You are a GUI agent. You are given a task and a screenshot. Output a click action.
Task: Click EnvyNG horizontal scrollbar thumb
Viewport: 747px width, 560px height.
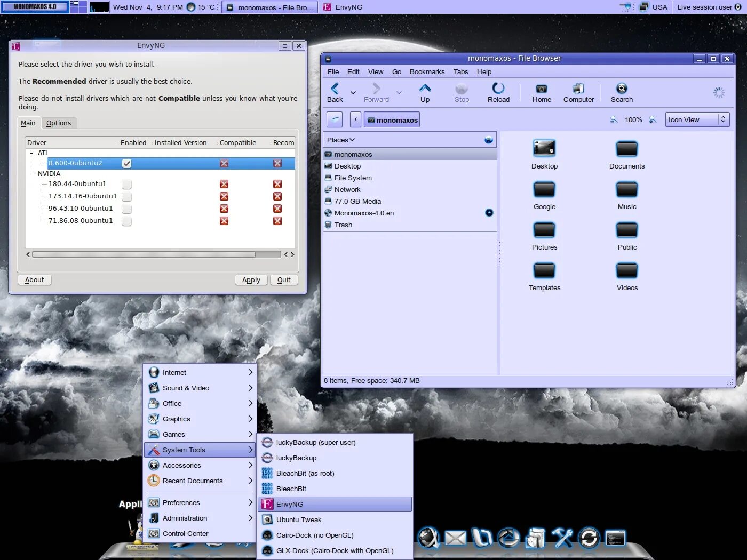pyautogui.click(x=144, y=254)
